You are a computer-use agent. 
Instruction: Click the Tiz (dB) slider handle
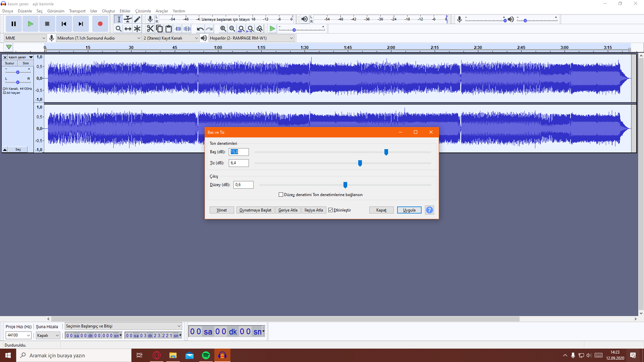point(360,163)
